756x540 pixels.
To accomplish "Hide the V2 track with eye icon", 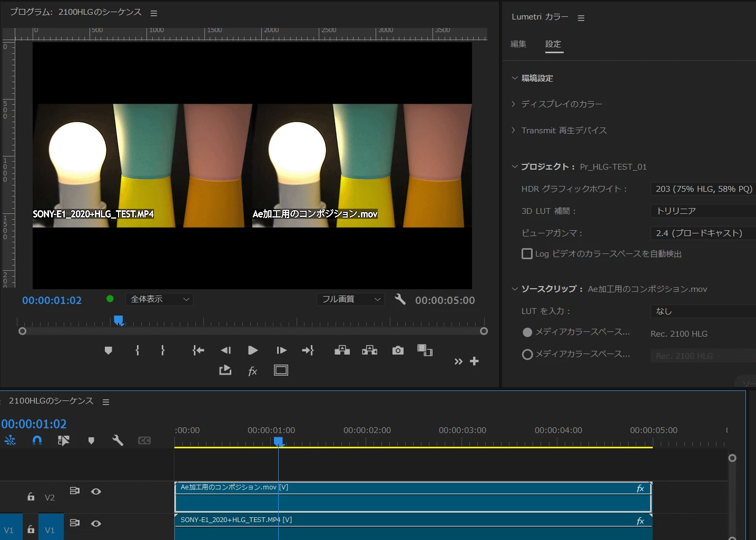I will point(96,492).
